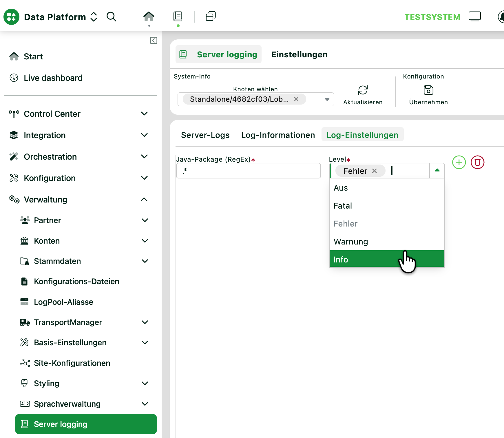Expand the Orchestration chevron
The image size is (504, 438).
145,156
